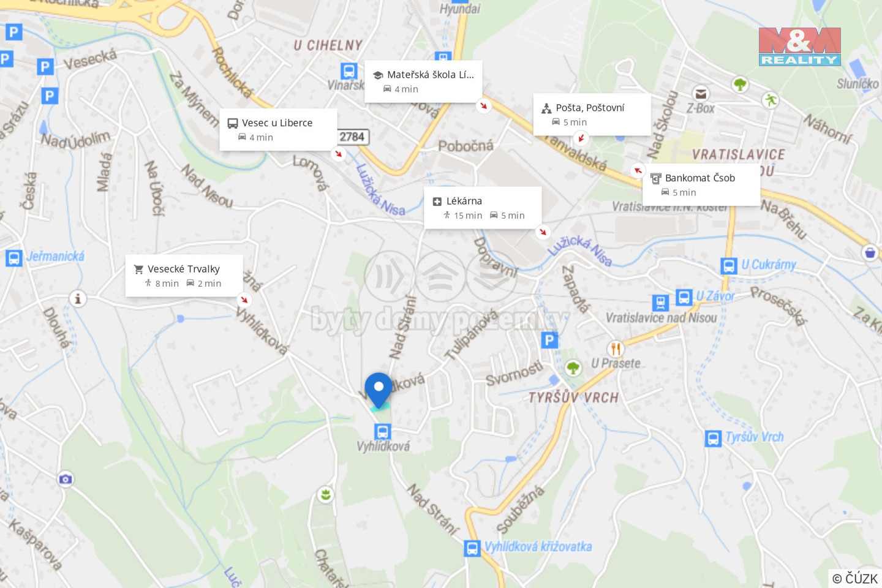Click the Pošta, Poštovní info card
Screen dimensions: 882x588
[592, 115]
